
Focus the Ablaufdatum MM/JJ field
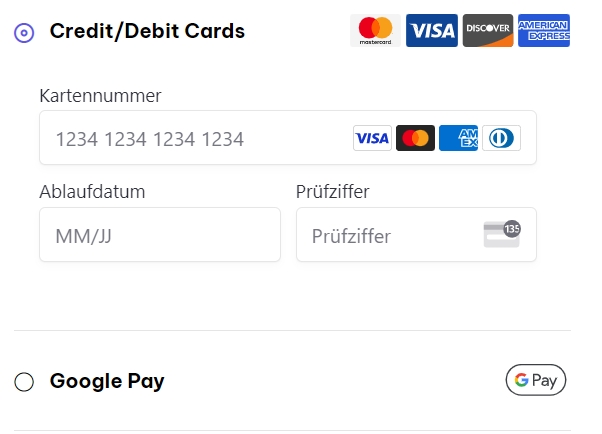tap(160, 235)
